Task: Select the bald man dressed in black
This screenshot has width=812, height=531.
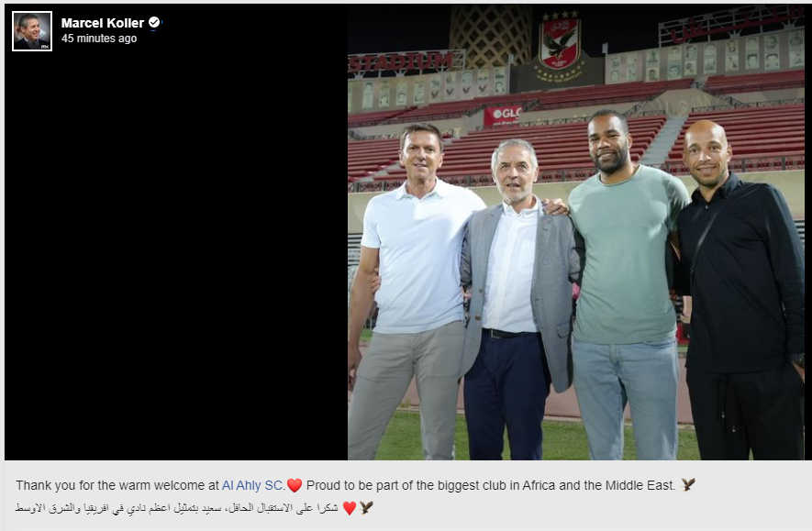Action: click(x=741, y=290)
